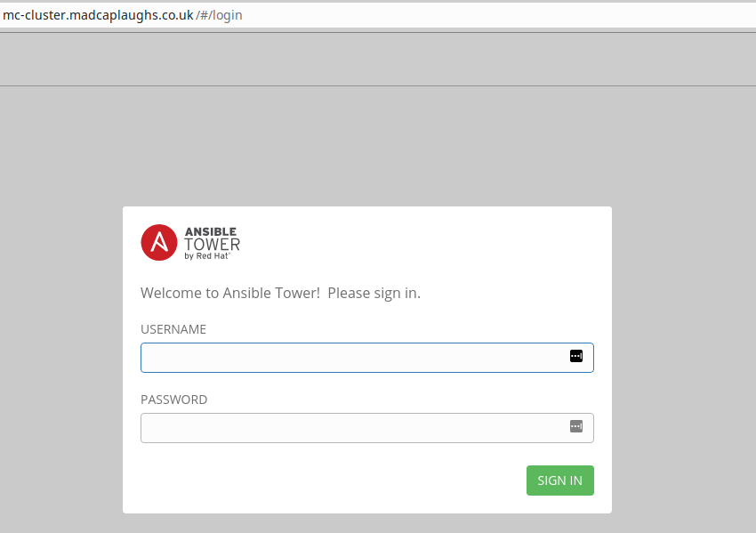This screenshot has height=533, width=756.
Task: Open password manager icon in Password field
Action: click(575, 426)
